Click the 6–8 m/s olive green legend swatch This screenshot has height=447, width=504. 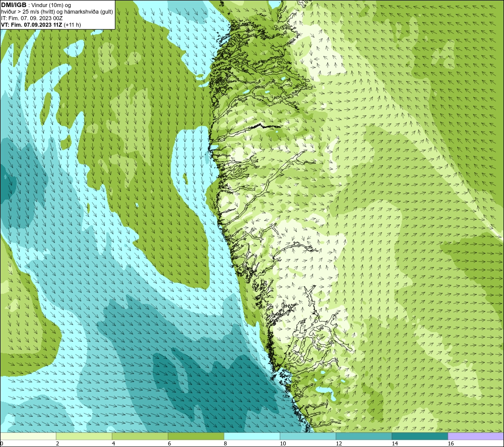point(196,436)
